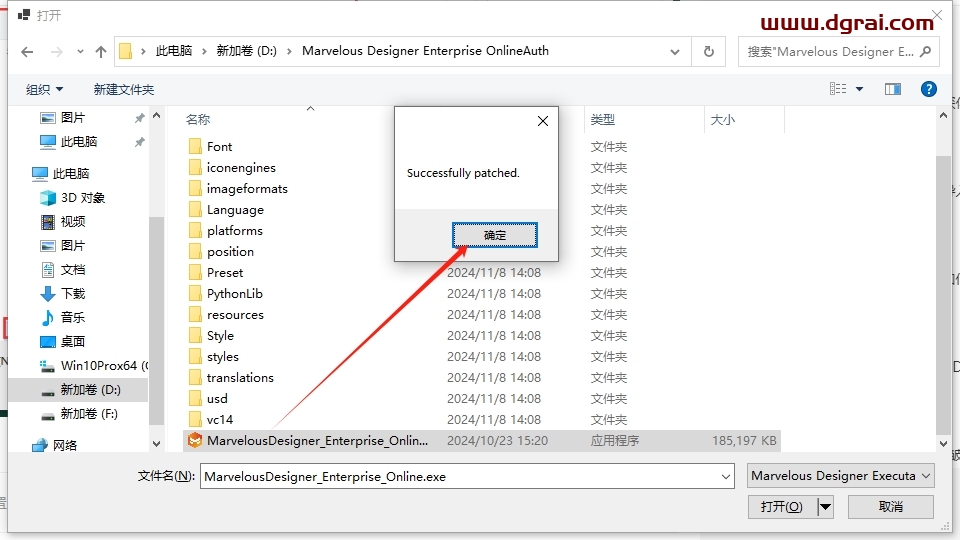
Task: Click the 取消 button
Action: click(890, 507)
